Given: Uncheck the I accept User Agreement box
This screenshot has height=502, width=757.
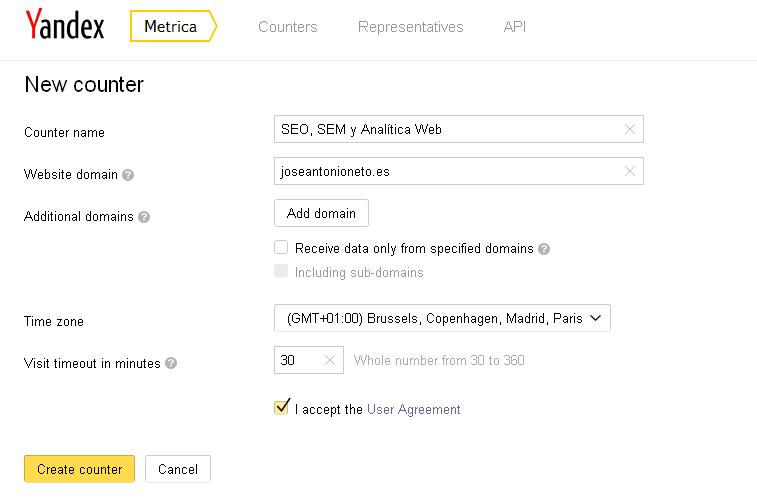Looking at the screenshot, I should 281,408.
